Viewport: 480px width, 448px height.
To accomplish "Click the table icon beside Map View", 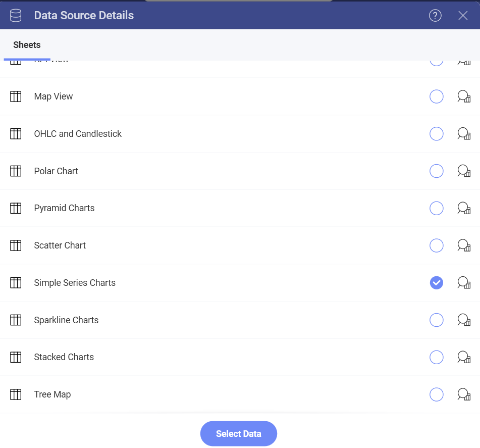I will pos(16,96).
